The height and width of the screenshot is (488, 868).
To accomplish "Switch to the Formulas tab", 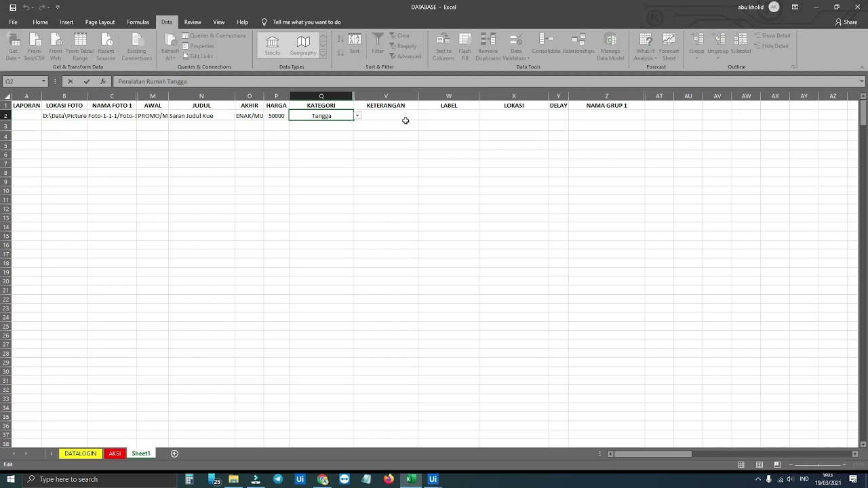I will click(x=138, y=22).
